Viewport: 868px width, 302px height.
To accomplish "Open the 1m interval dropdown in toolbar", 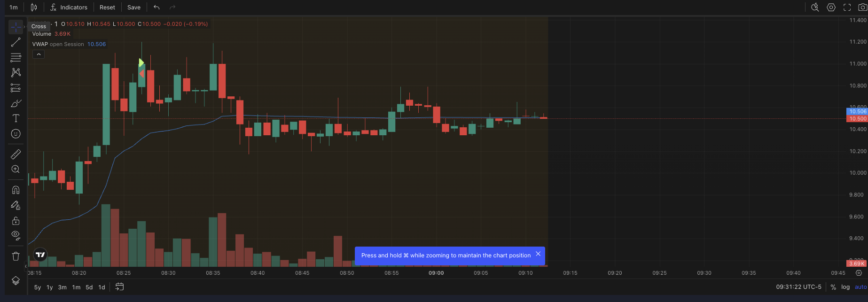I will click(x=14, y=8).
